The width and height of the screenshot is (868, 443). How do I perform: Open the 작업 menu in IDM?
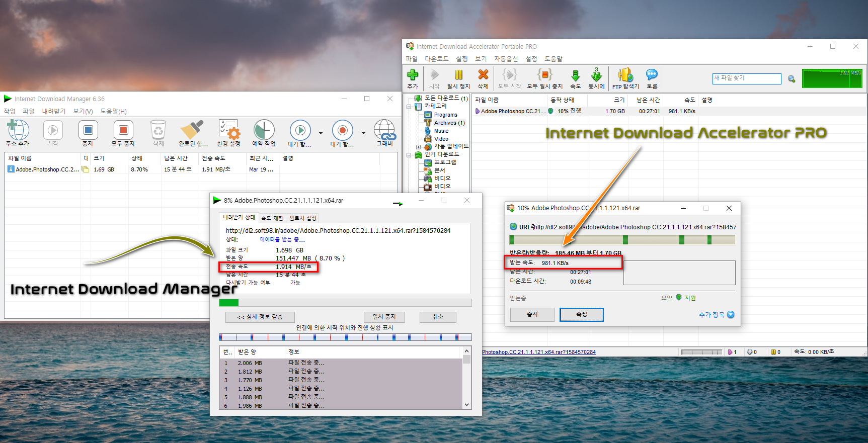pos(10,111)
